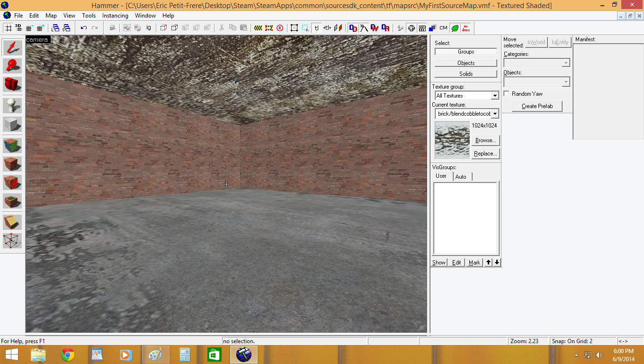Toggle Ignore Groups with the ig button

pyautogui.click(x=149, y=28)
